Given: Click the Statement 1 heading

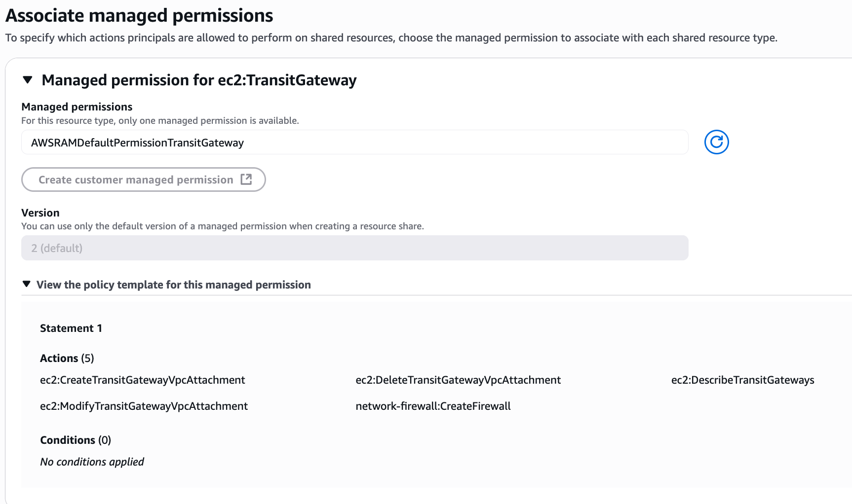Looking at the screenshot, I should click(x=71, y=328).
